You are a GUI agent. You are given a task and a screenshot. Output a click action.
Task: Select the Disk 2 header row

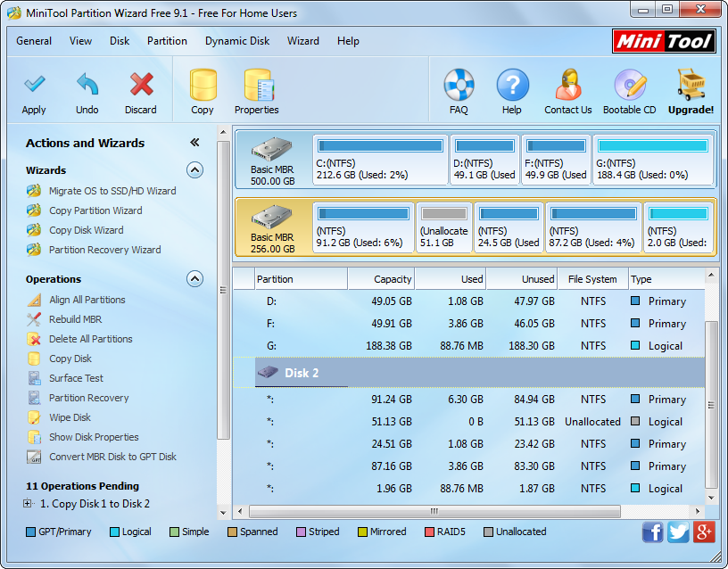pos(469,373)
